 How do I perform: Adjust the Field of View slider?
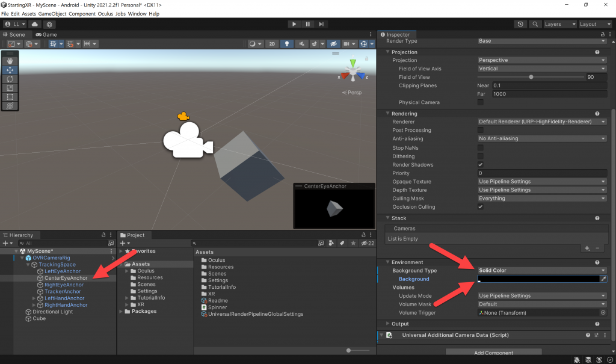coord(531,77)
